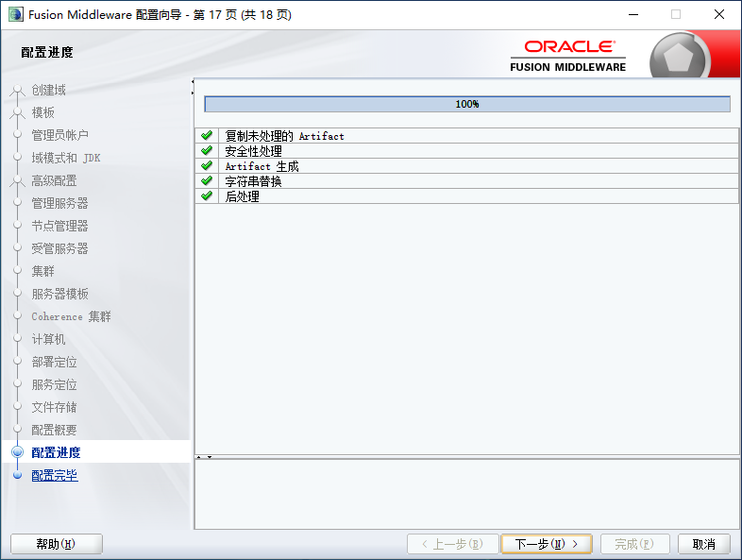Select the 域模式和 JDK step
Viewport: 742px width, 560px height.
tap(66, 158)
